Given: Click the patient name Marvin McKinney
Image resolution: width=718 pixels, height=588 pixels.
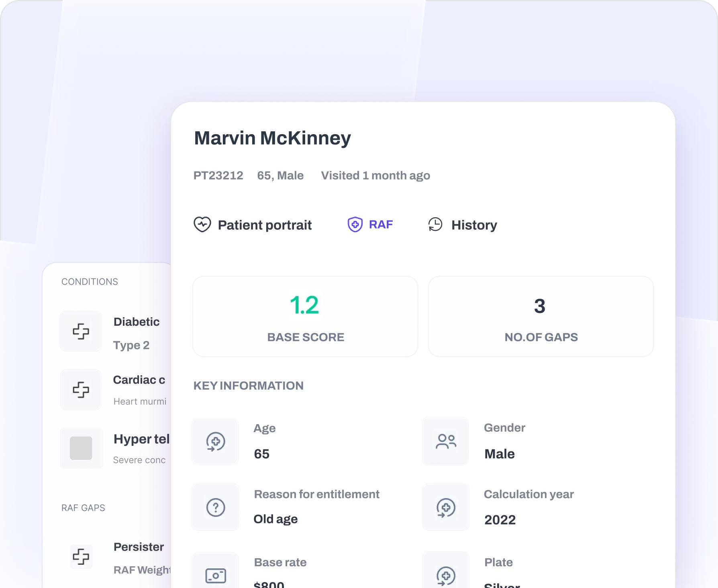Looking at the screenshot, I should point(272,138).
